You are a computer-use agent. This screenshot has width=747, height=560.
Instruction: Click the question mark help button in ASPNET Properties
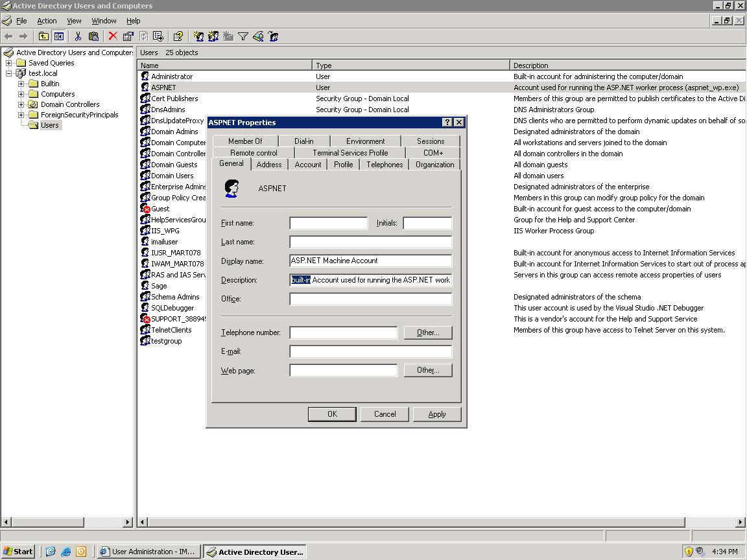coord(447,122)
